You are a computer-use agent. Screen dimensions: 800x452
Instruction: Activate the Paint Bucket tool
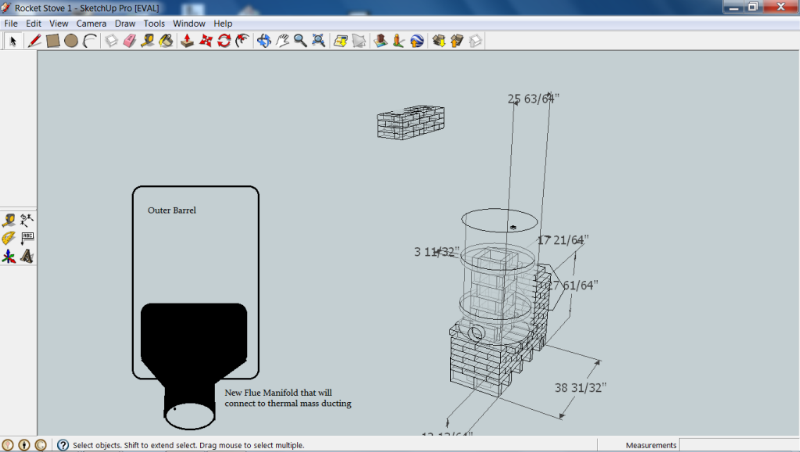tap(165, 41)
